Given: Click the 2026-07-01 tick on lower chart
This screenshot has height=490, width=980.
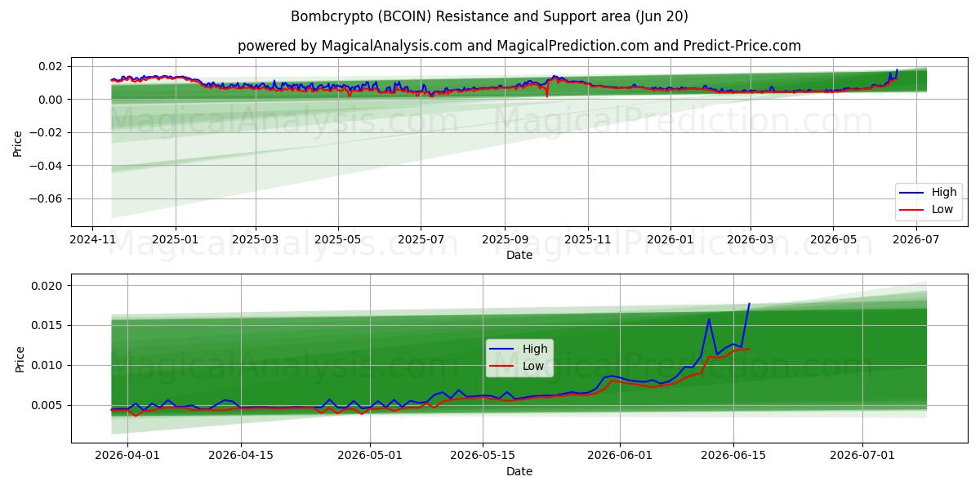Looking at the screenshot, I should pos(862,457).
